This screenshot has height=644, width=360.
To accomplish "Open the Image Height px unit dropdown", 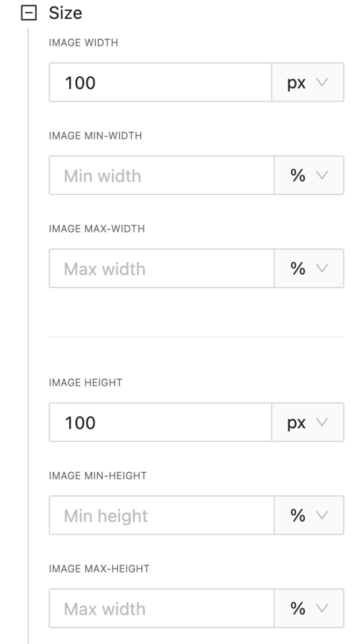I will tap(308, 422).
